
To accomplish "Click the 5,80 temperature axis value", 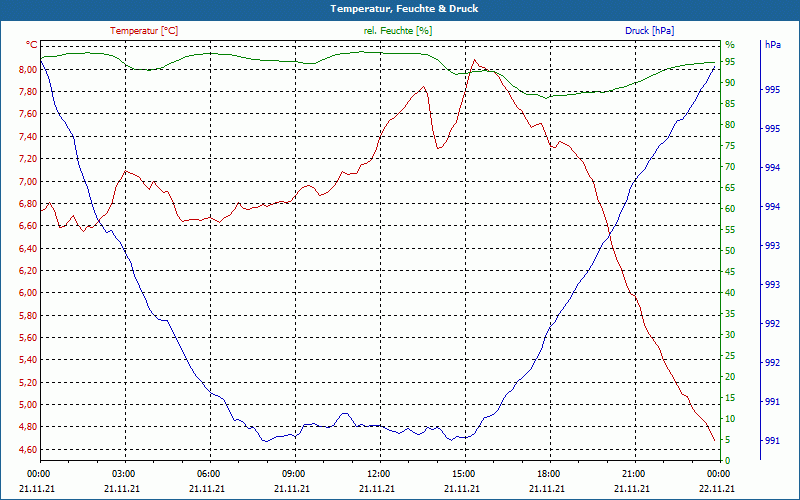I will (x=28, y=315).
